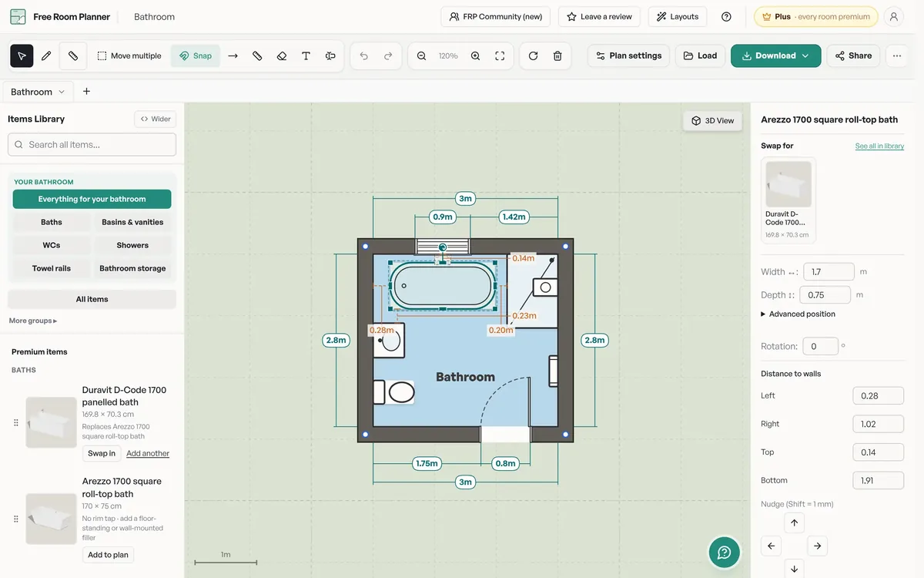Switch to 3D View
Viewport: 924px width, 578px height.
click(713, 120)
